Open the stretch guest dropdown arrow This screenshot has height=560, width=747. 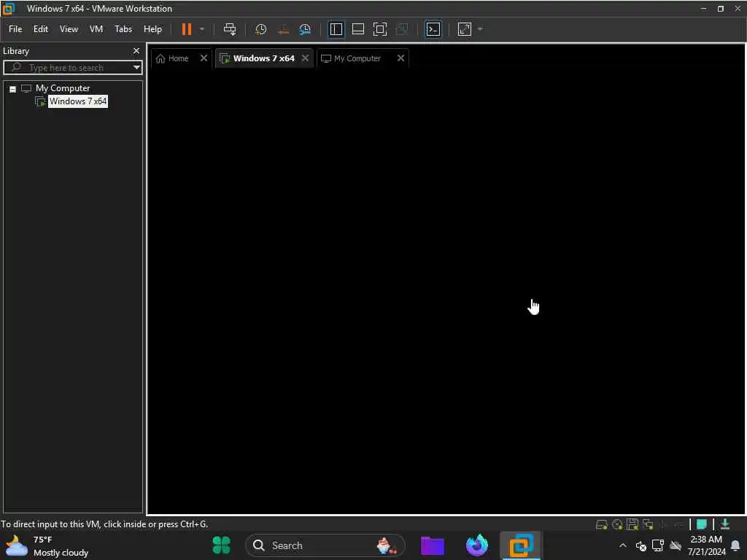tap(480, 29)
